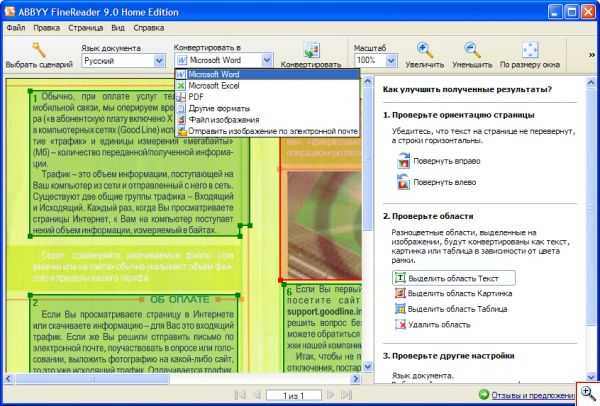Maximize the FineReader window
600x406 pixels.
pyautogui.click(x=572, y=11)
